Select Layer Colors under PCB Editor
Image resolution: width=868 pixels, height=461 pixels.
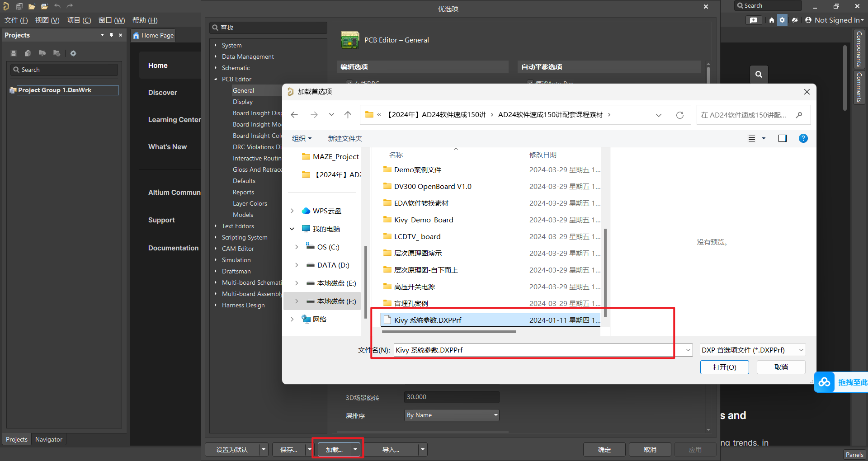pyautogui.click(x=250, y=203)
